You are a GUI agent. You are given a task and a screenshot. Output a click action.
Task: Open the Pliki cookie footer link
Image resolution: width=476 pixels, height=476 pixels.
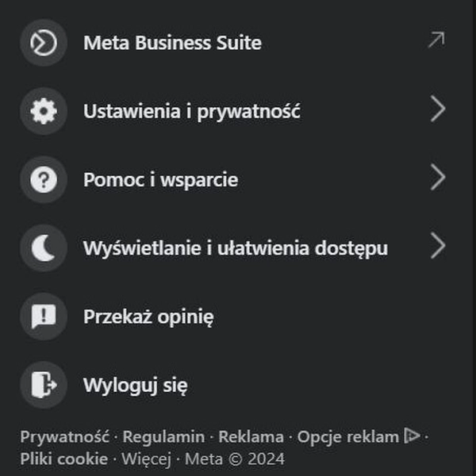point(64,459)
